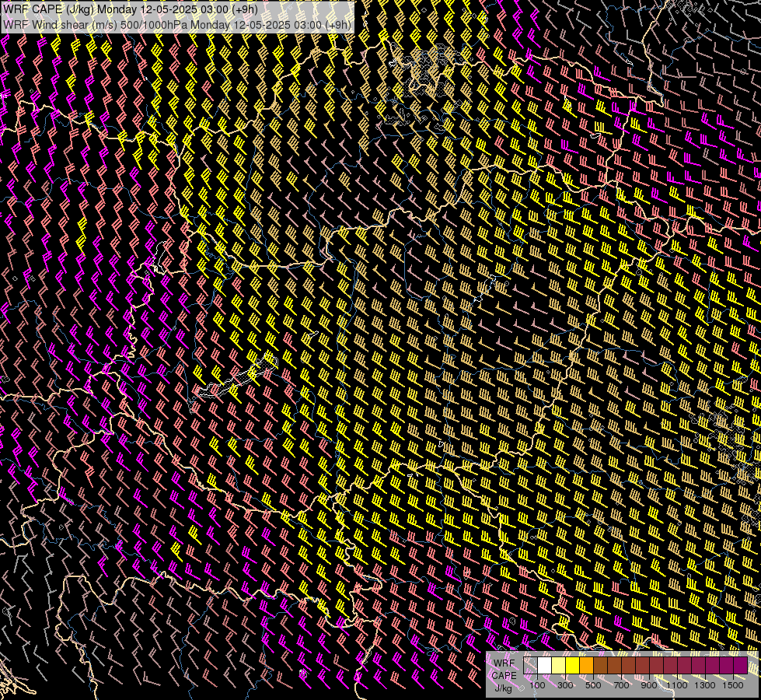Click the 1100 legend label
761x700 pixels.
coord(676,685)
